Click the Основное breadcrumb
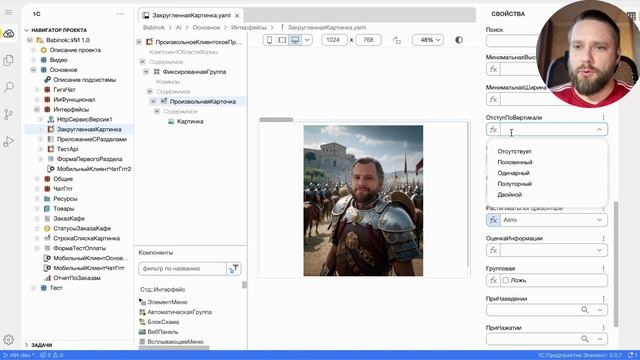 tap(206, 28)
